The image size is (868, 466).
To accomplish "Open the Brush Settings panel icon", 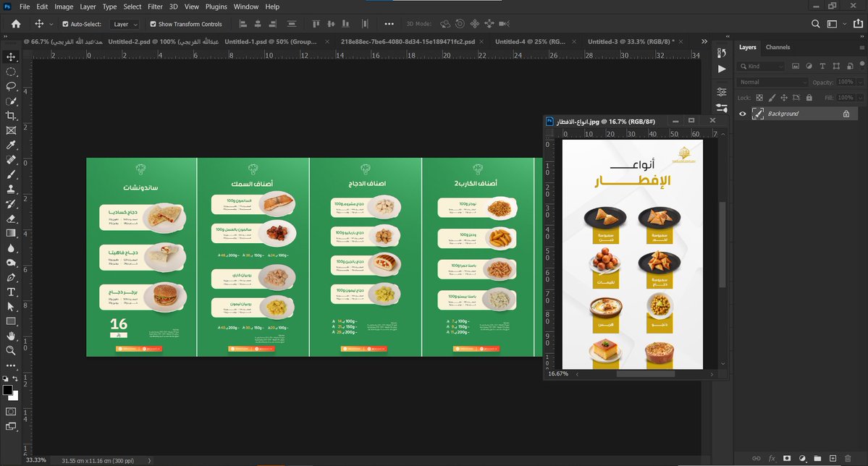I will 721,108.
